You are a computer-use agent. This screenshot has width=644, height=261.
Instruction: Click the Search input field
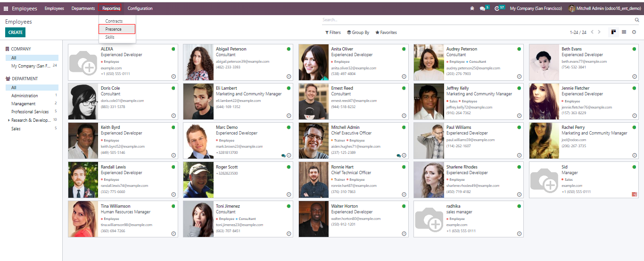pos(476,20)
